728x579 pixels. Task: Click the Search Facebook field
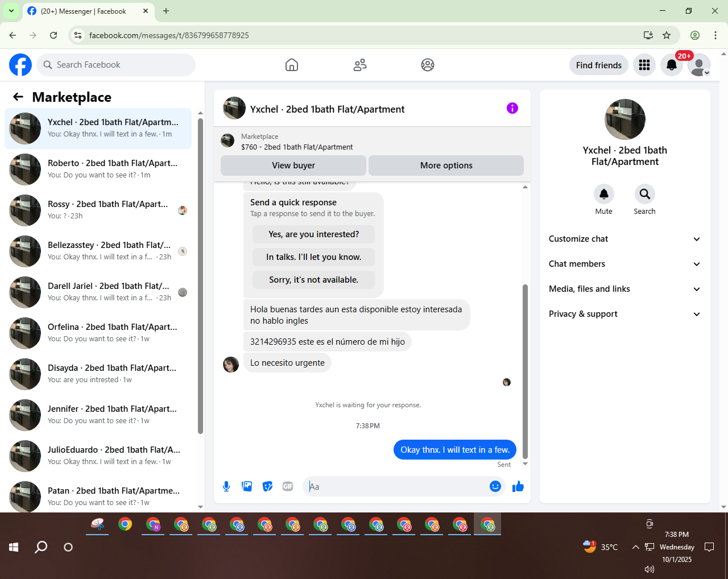[x=116, y=65]
